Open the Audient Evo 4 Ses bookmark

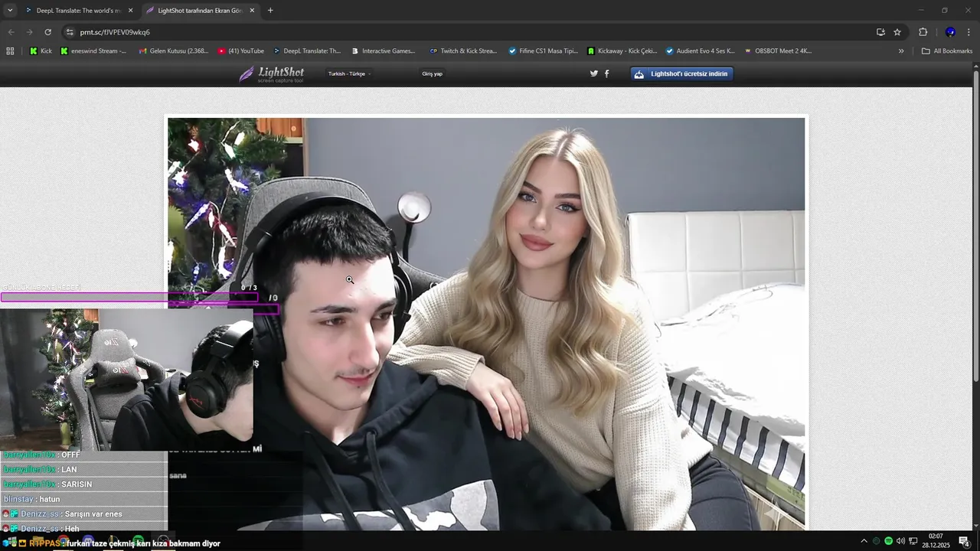700,51
